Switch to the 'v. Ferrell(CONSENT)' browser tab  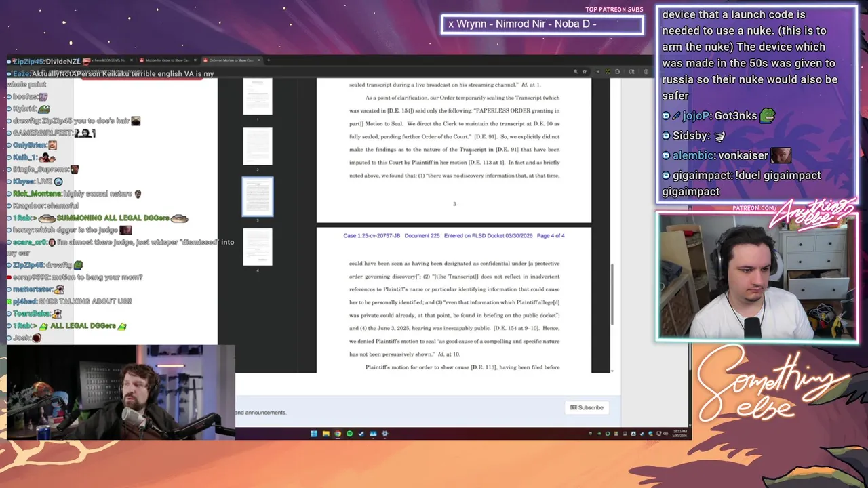coord(107,60)
